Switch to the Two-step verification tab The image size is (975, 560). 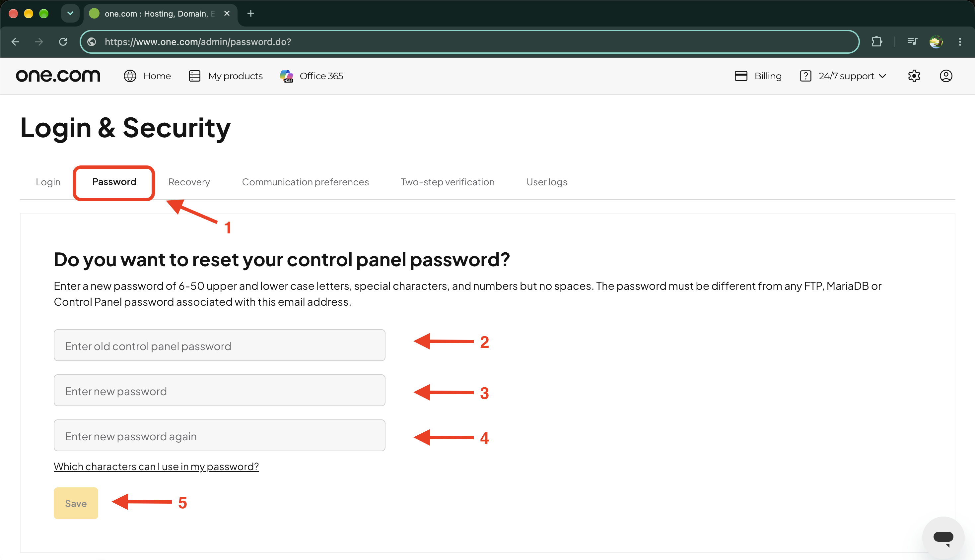point(448,182)
